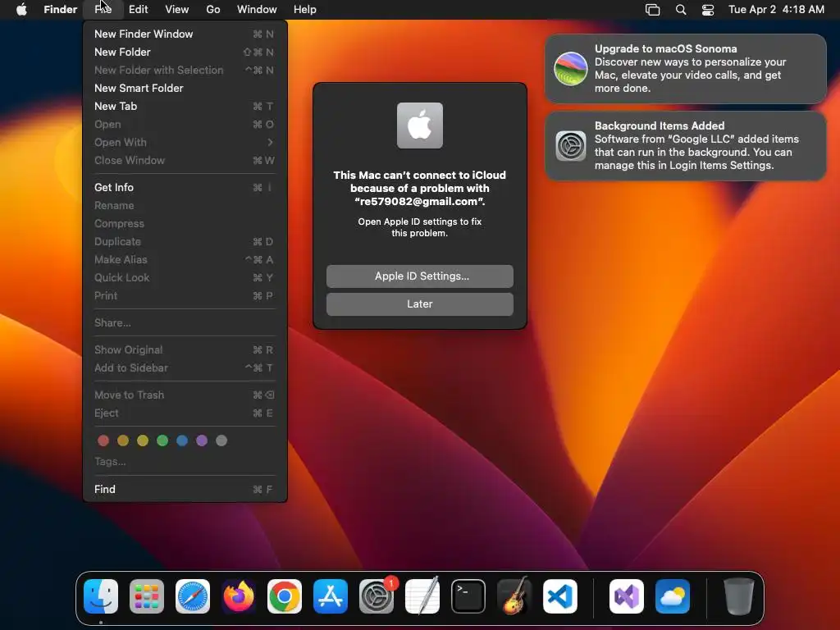Click the Stage Manager menu bar icon
840x630 pixels.
652,9
